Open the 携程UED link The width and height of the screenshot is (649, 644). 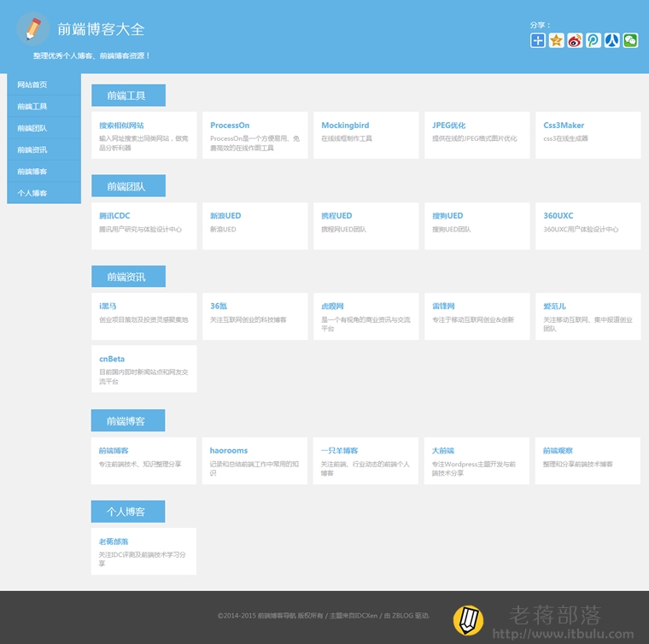point(336,215)
